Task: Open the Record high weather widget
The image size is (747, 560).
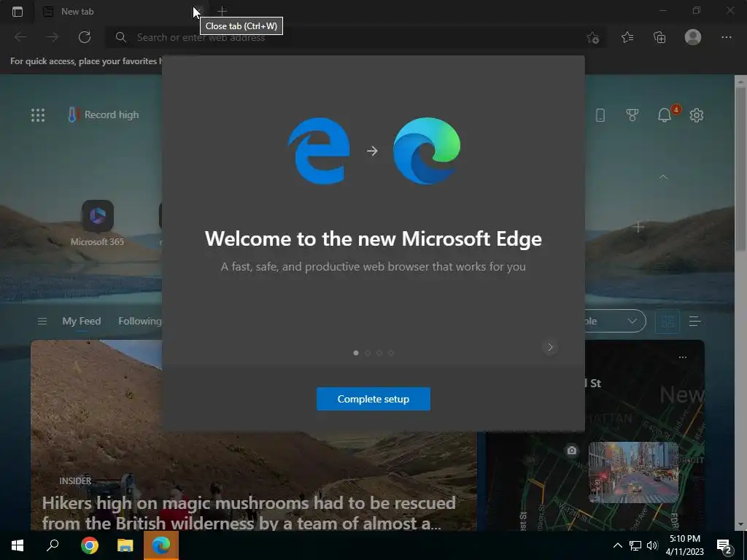Action: click(x=104, y=114)
